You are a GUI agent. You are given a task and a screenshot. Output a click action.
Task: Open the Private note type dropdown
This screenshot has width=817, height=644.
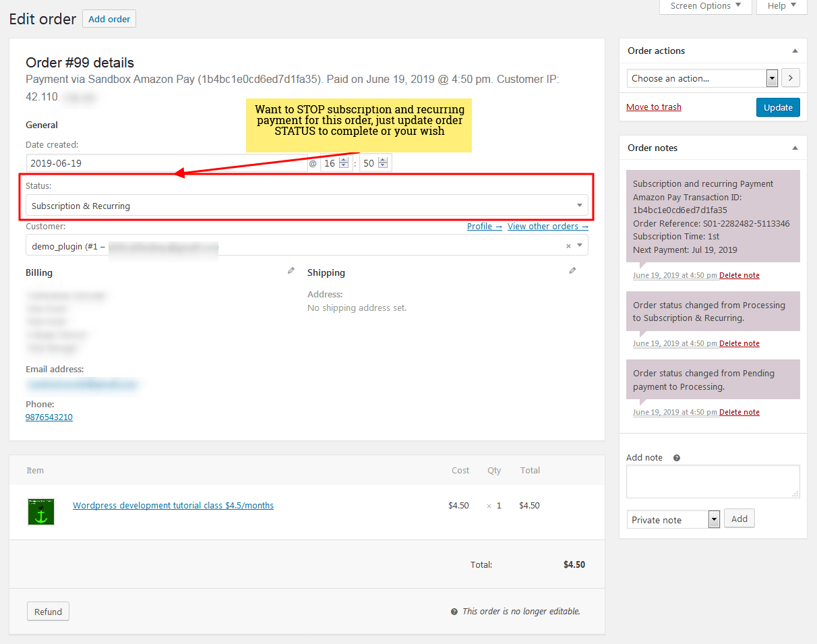click(x=673, y=520)
